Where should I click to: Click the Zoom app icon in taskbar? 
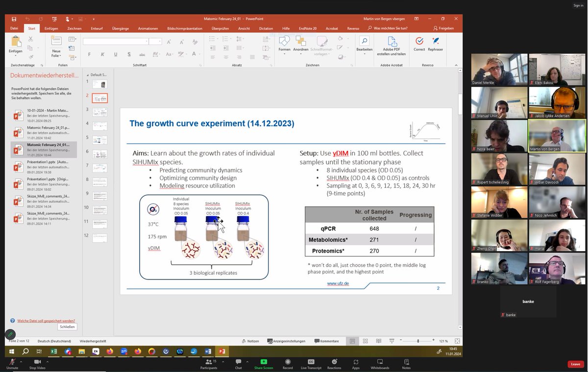click(124, 351)
